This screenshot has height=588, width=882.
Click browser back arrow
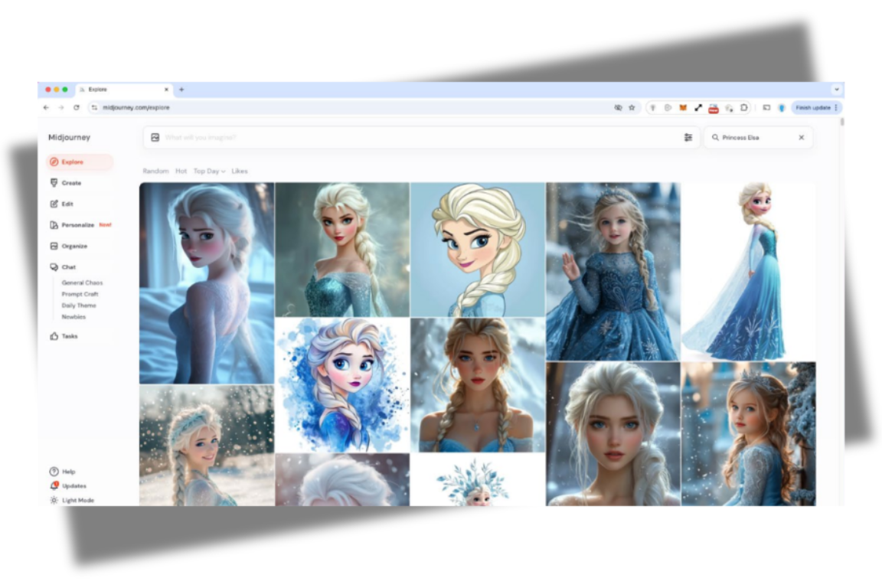tap(46, 107)
